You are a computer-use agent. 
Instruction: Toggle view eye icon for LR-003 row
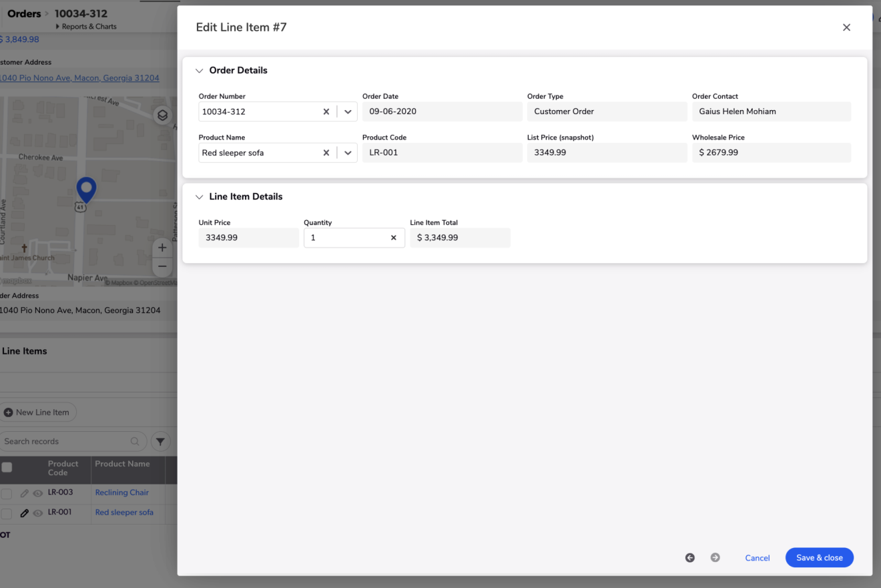tap(38, 493)
